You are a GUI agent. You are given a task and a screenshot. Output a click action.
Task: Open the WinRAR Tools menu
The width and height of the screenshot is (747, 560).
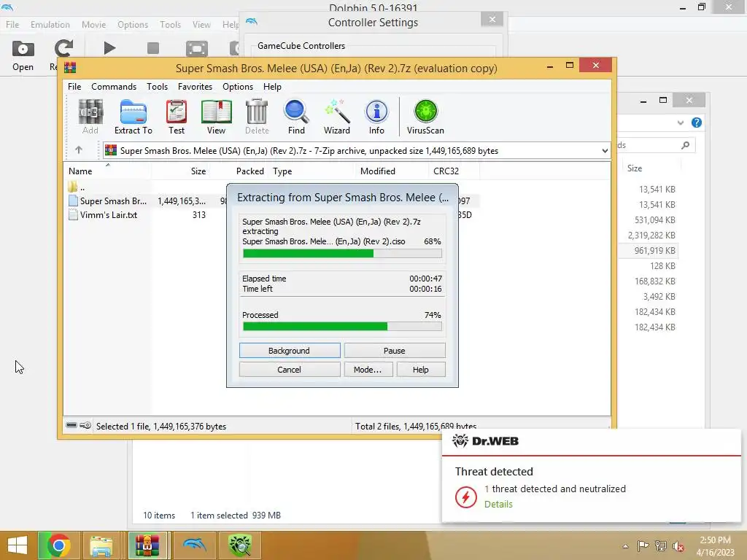(x=158, y=87)
